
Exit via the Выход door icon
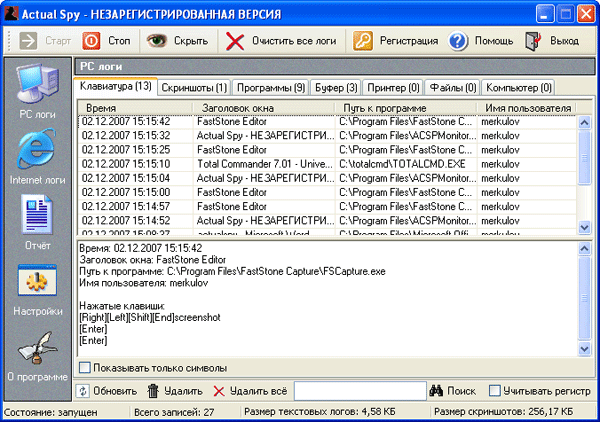point(533,41)
